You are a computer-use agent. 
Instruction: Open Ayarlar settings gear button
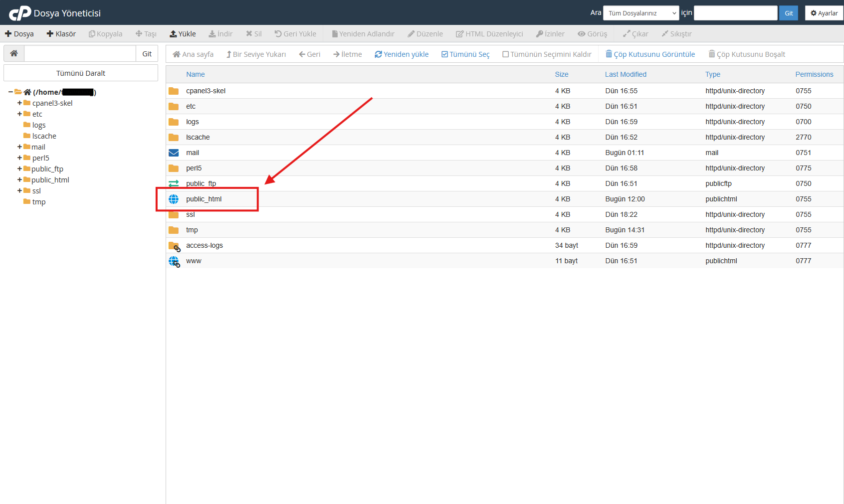tap(824, 13)
